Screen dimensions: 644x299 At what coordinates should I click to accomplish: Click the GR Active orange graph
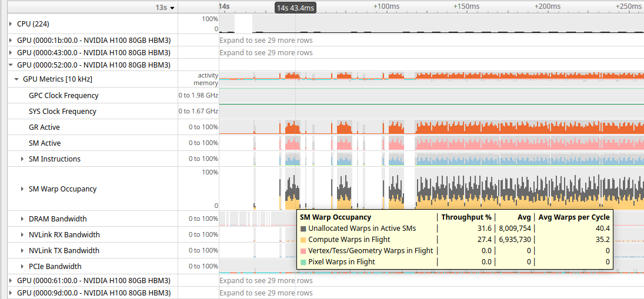(431, 127)
